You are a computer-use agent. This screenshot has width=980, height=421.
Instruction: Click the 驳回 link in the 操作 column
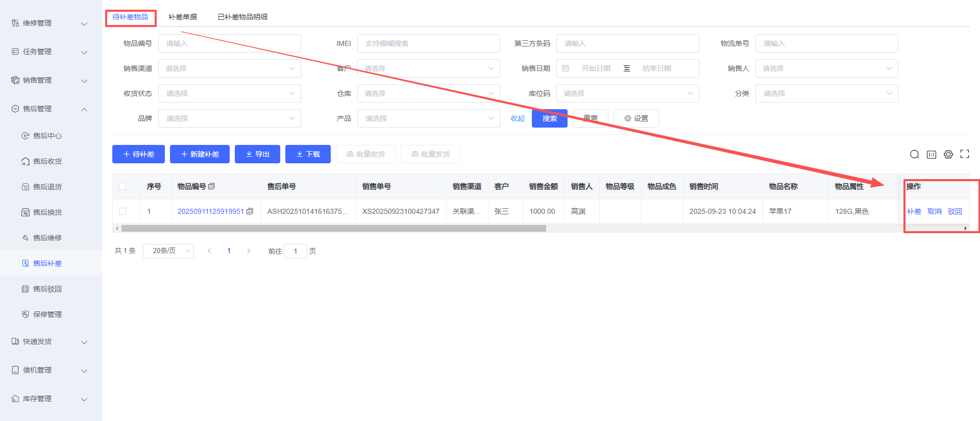[954, 211]
